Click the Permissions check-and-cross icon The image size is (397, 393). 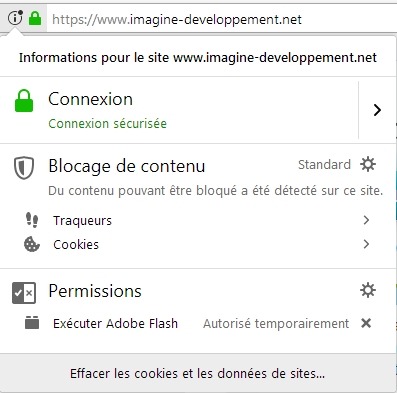(24, 293)
